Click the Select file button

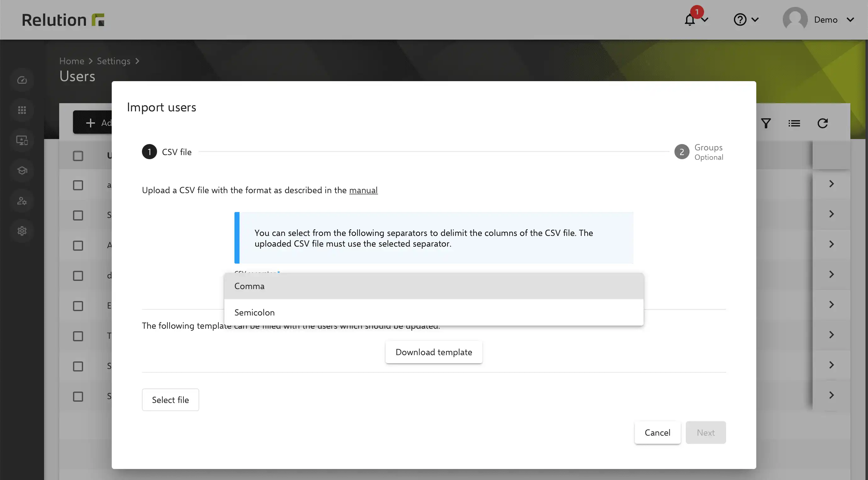click(x=170, y=400)
